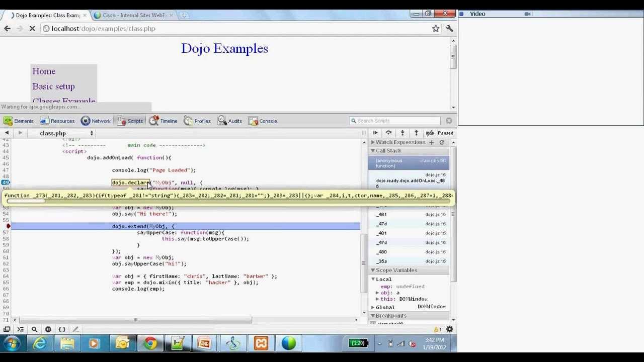The height and width of the screenshot is (362, 644).
Task: Open the Profiles panel
Action: pos(197,121)
